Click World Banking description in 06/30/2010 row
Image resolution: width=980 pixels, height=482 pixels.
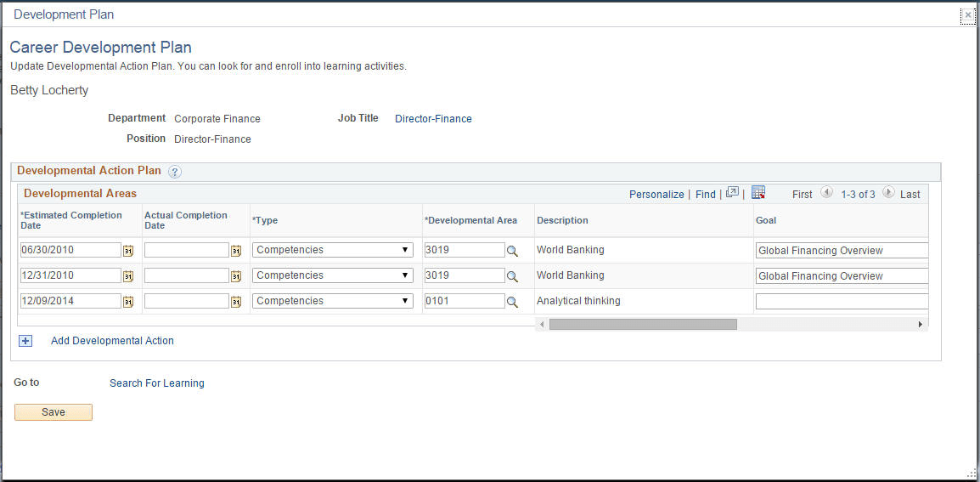(x=571, y=250)
